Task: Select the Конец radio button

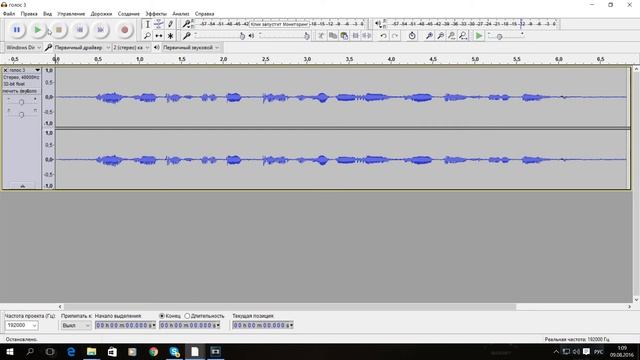Action: [x=162, y=316]
